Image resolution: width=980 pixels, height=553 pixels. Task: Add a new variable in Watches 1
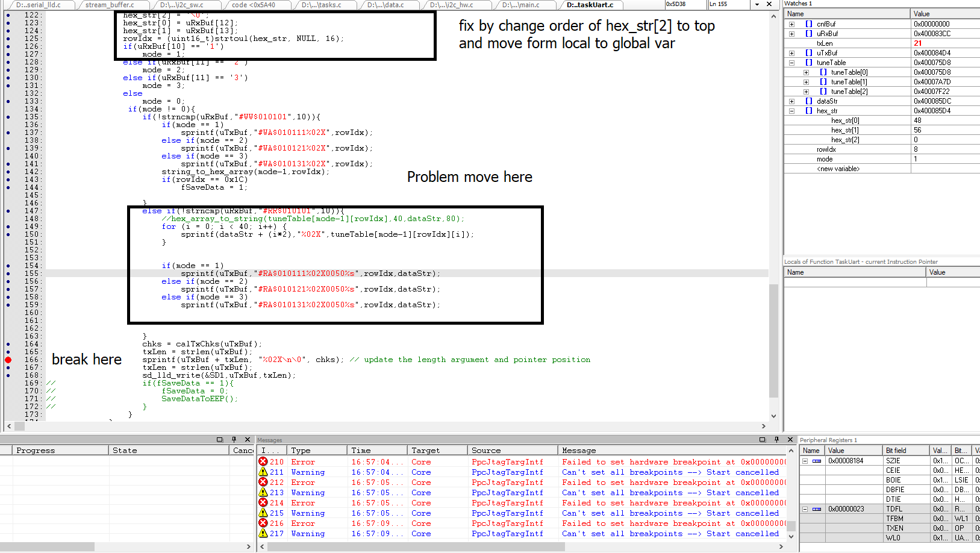click(837, 168)
